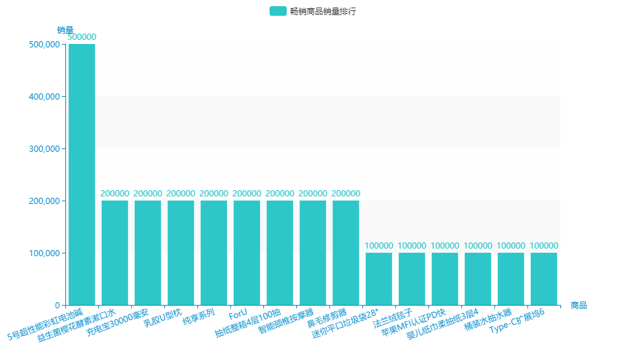Toggle the 畅销商品销量排行 legend label

point(323,11)
